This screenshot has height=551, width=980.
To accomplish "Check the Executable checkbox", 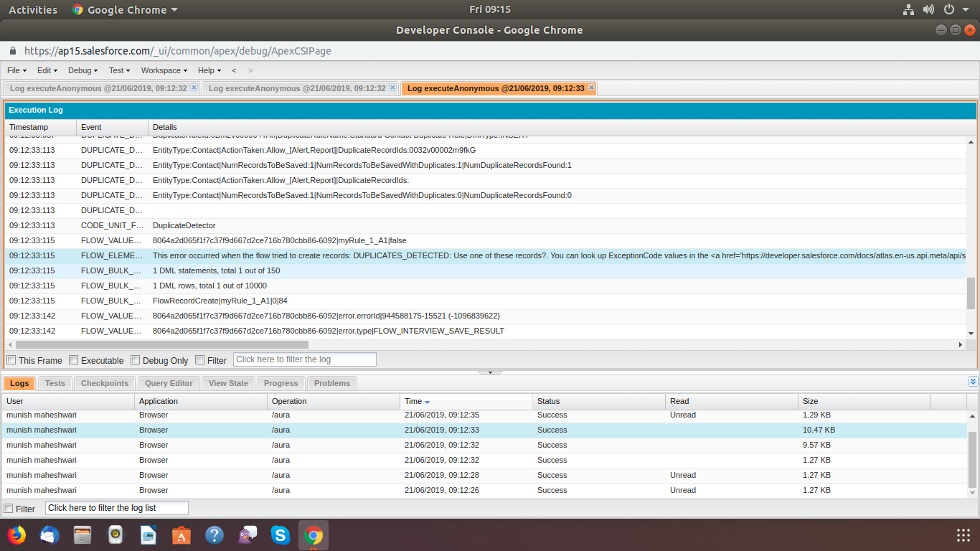I will click(74, 360).
